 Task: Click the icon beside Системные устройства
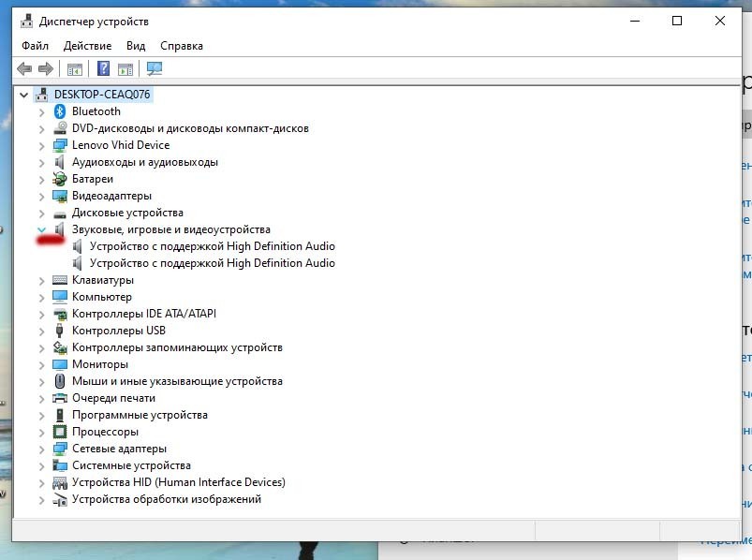coord(60,465)
